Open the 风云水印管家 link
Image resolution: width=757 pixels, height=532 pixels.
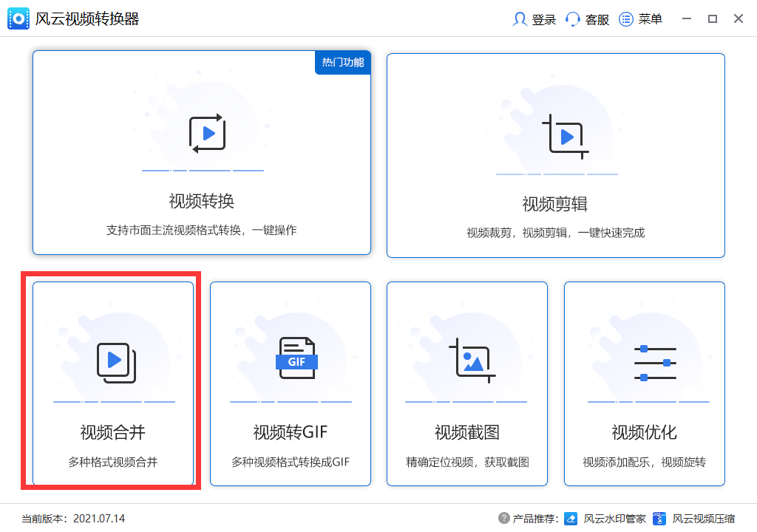point(614,519)
